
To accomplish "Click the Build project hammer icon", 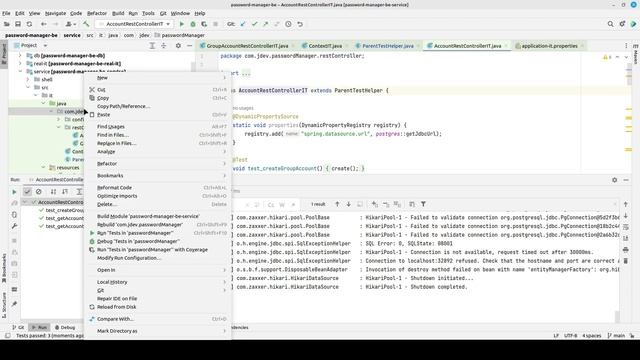I will tap(86, 24).
